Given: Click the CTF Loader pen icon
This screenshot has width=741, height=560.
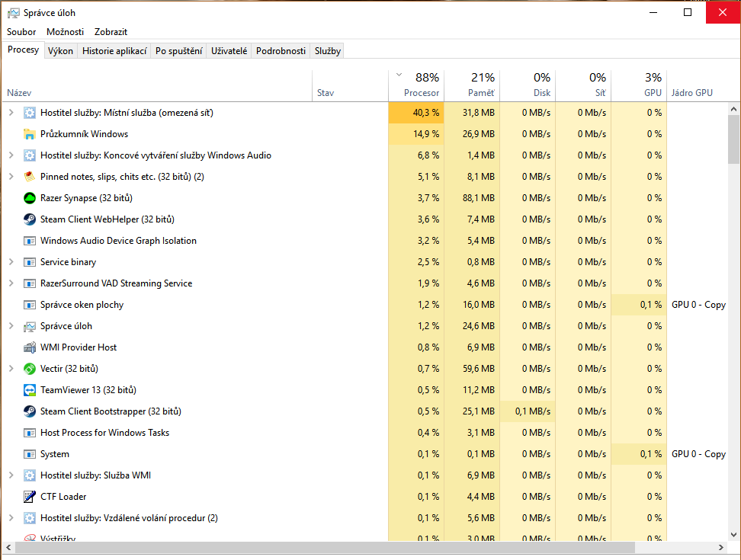Looking at the screenshot, I should (30, 497).
